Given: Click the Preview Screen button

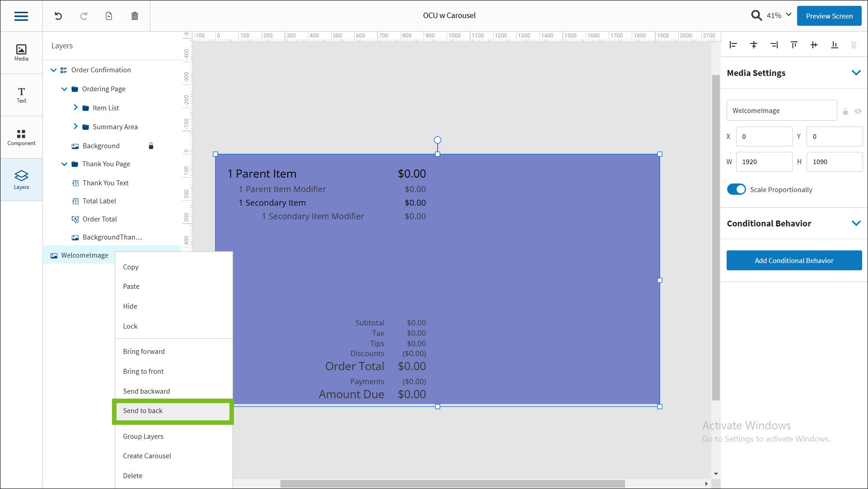Looking at the screenshot, I should pos(829,16).
